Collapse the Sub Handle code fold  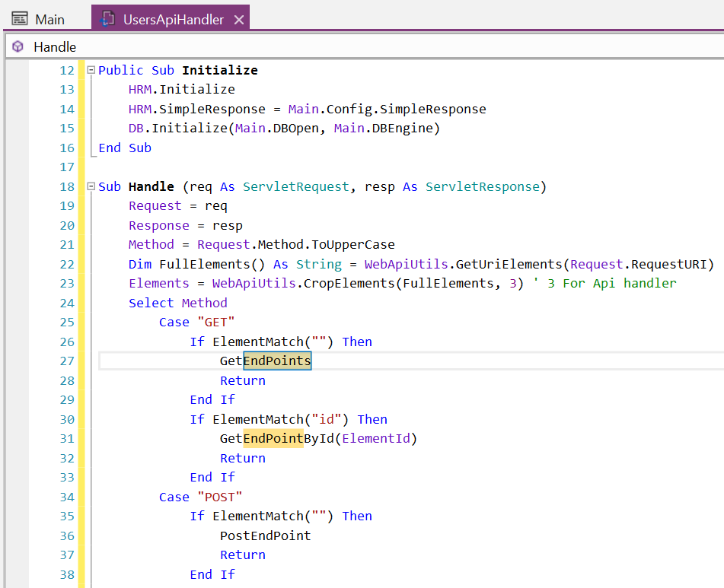89,186
